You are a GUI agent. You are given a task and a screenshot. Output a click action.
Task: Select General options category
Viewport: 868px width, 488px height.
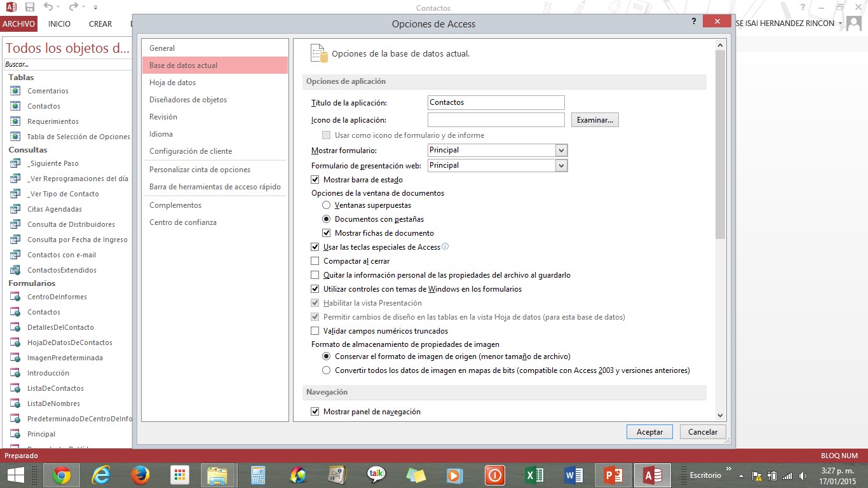(215, 48)
